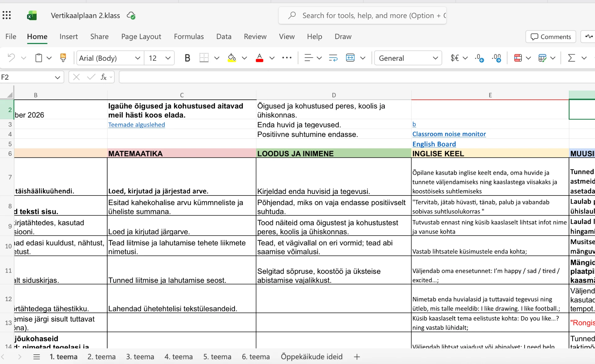Viewport: 595px width, 364px height.
Task: Toggle Wrap Text
Action: [333, 58]
